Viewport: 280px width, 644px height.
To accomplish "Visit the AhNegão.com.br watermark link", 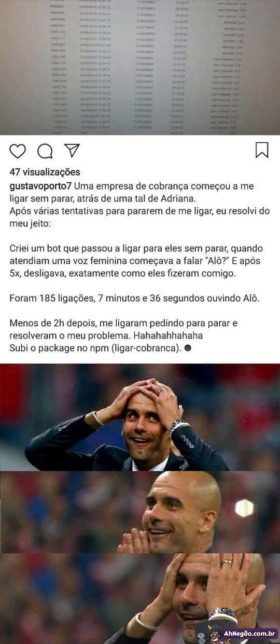I will pyautogui.click(x=249, y=634).
